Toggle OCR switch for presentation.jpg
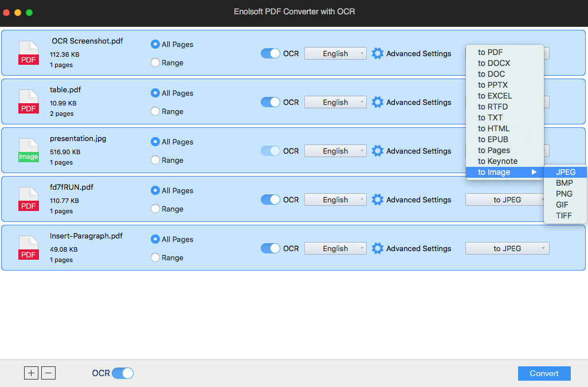 271,151
